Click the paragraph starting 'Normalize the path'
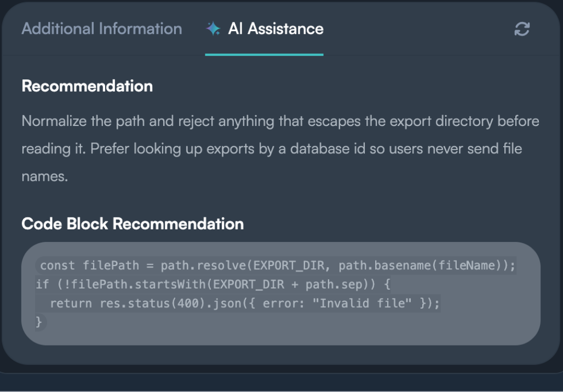 coord(280,148)
